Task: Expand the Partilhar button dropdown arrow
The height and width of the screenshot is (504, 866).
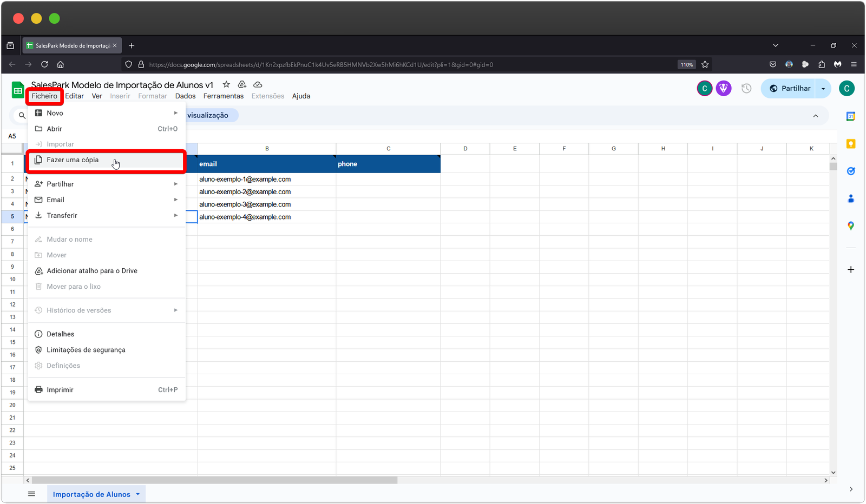Action: tap(823, 88)
